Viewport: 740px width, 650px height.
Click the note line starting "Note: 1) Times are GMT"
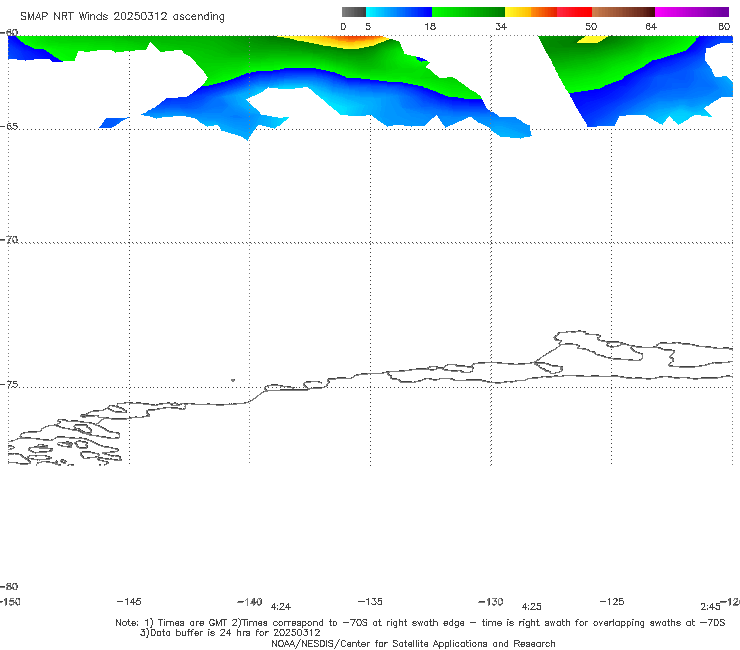[420, 623]
